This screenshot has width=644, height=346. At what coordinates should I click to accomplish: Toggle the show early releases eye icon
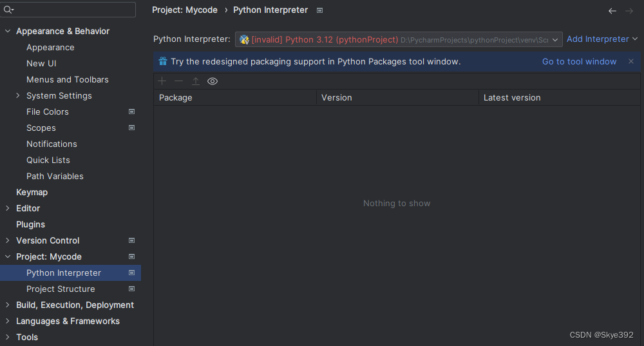pyautogui.click(x=213, y=81)
